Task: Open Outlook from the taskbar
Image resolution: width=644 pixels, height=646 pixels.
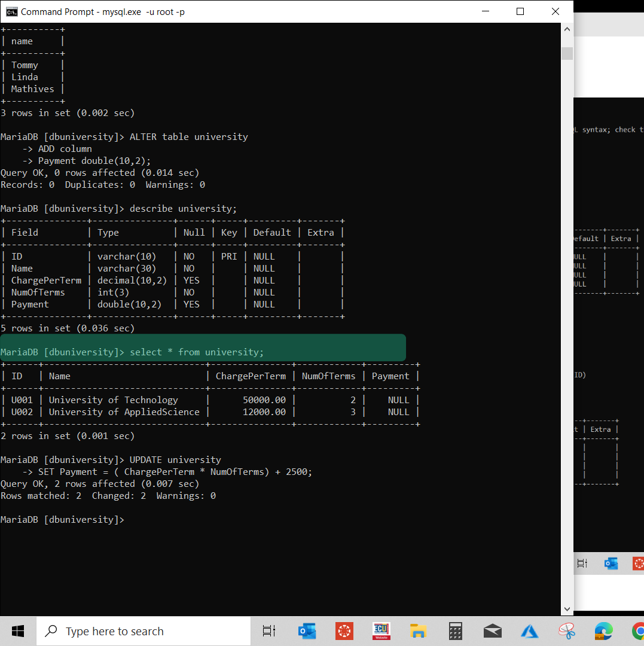Action: 307,630
